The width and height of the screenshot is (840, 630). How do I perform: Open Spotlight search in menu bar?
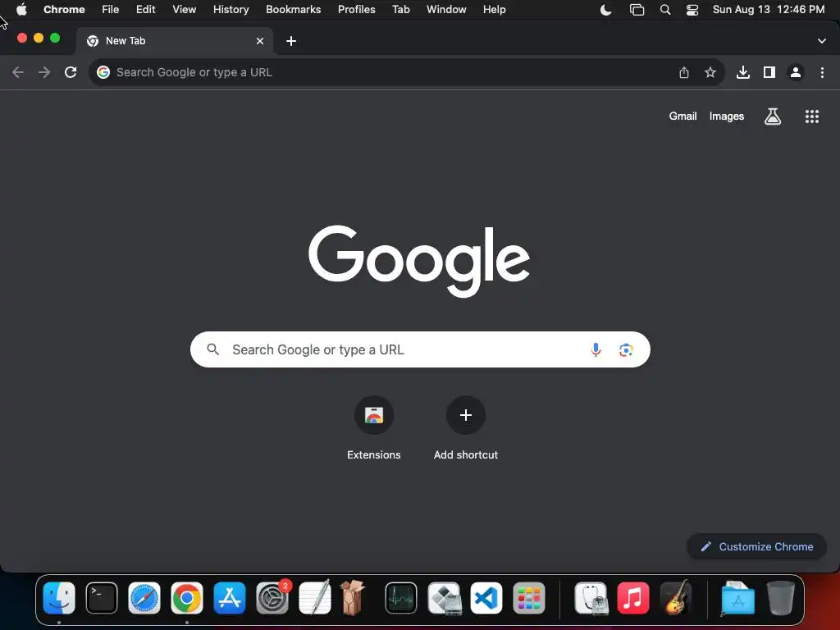click(x=665, y=10)
